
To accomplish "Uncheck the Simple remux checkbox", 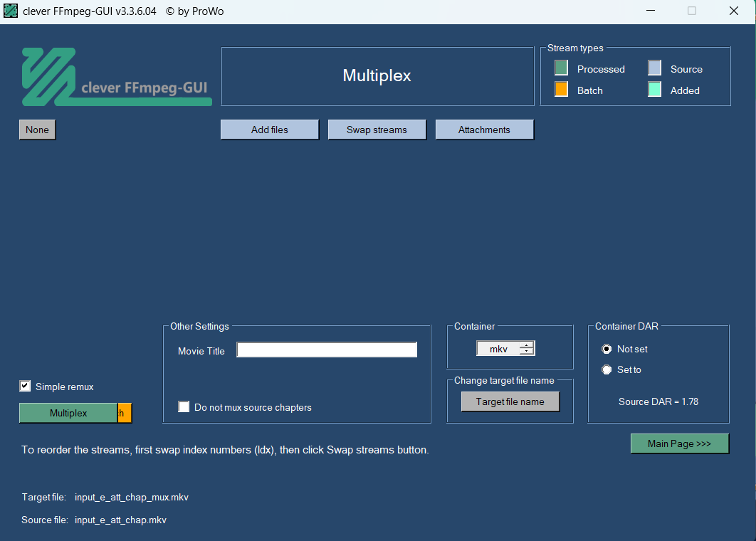I will [25, 386].
